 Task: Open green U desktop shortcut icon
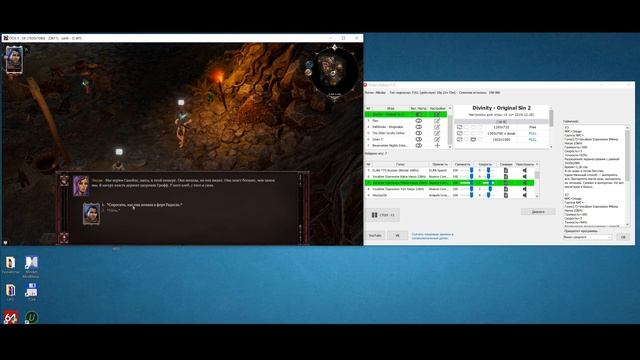click(x=31, y=317)
